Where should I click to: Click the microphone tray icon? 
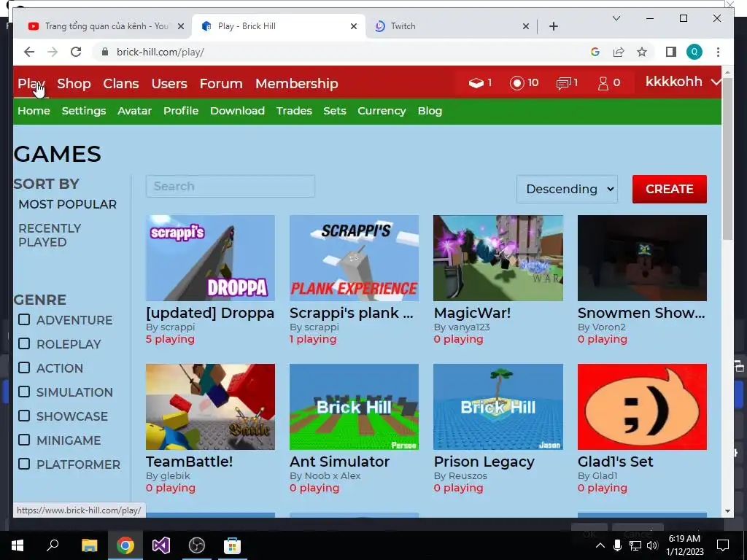[617, 545]
